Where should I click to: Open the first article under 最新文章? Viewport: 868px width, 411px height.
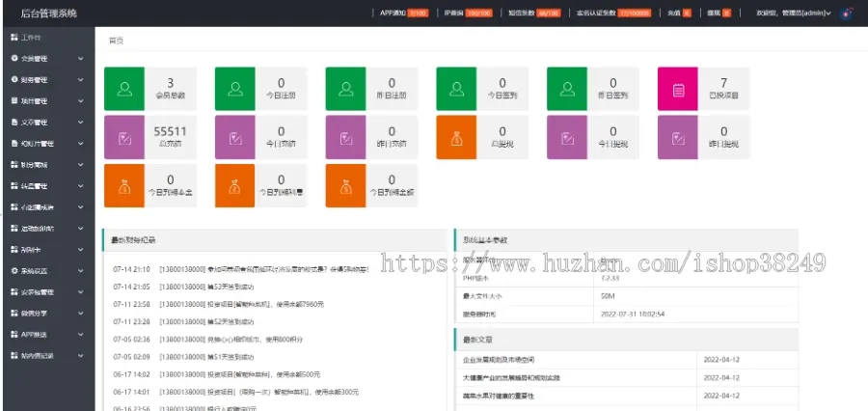pos(503,360)
